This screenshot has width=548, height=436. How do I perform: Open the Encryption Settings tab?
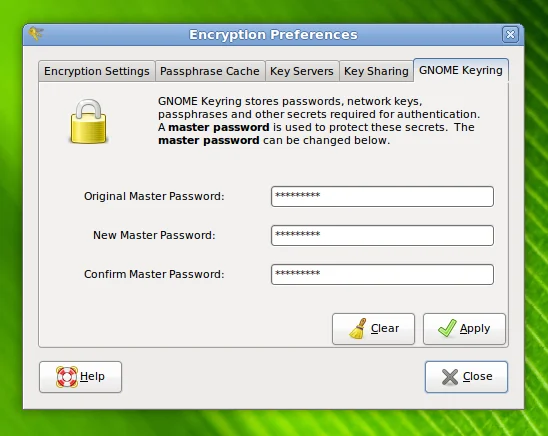(x=97, y=71)
